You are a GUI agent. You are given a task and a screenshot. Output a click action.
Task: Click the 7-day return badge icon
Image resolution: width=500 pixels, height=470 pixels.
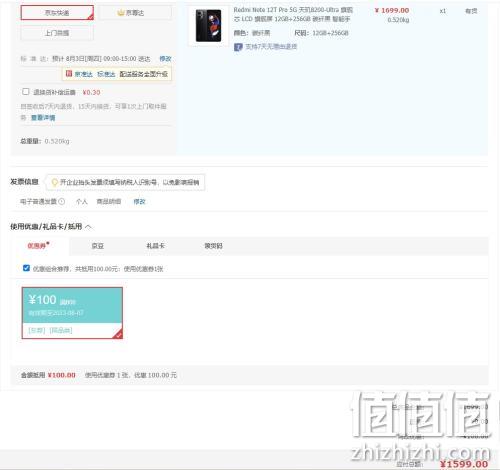[x=238, y=47]
